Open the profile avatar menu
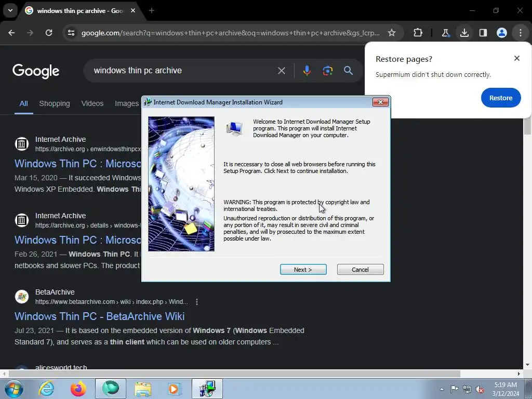Image resolution: width=532 pixels, height=399 pixels. pyautogui.click(x=501, y=33)
